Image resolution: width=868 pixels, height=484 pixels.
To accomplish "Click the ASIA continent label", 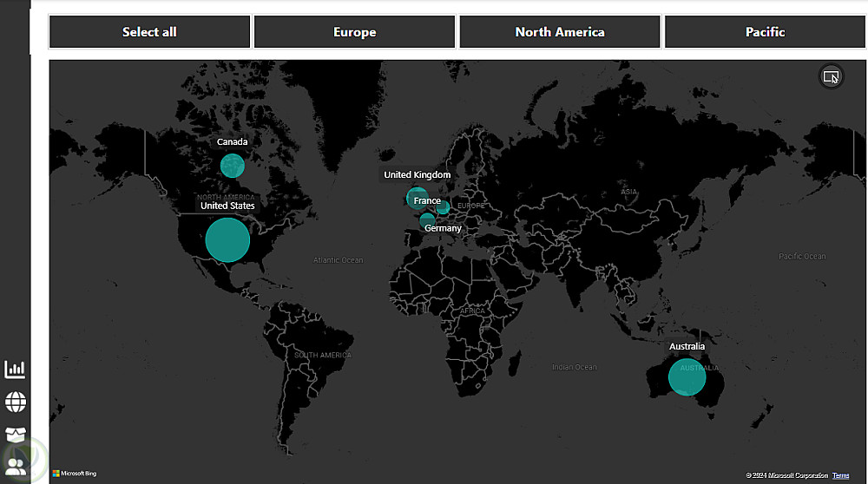I will (628, 192).
